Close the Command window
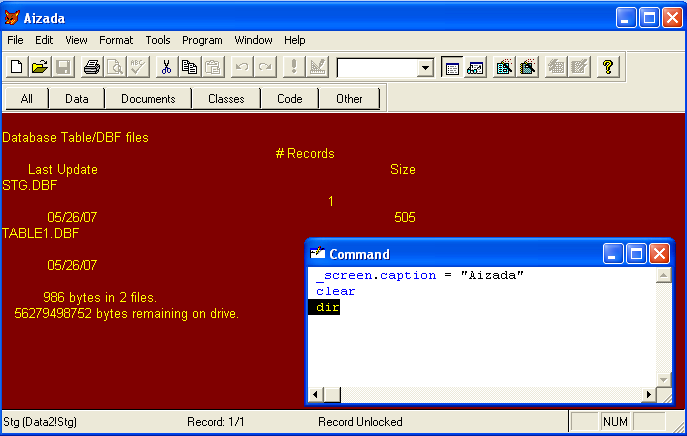The height and width of the screenshot is (436, 687). click(659, 254)
